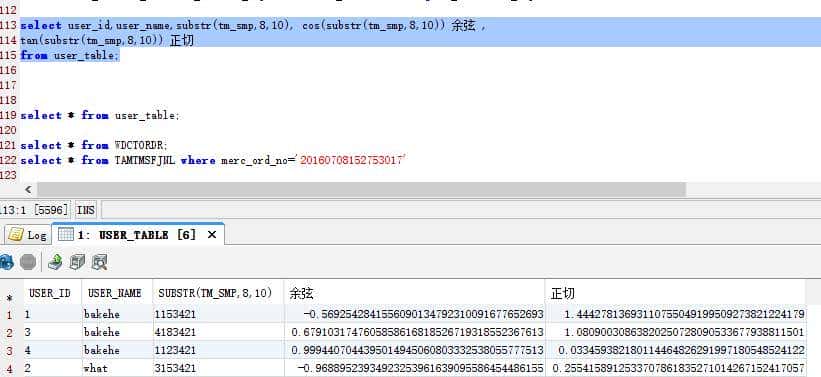Place cursor in 'select * from user_table;' line 119
821x377 pixels.
tap(99, 115)
